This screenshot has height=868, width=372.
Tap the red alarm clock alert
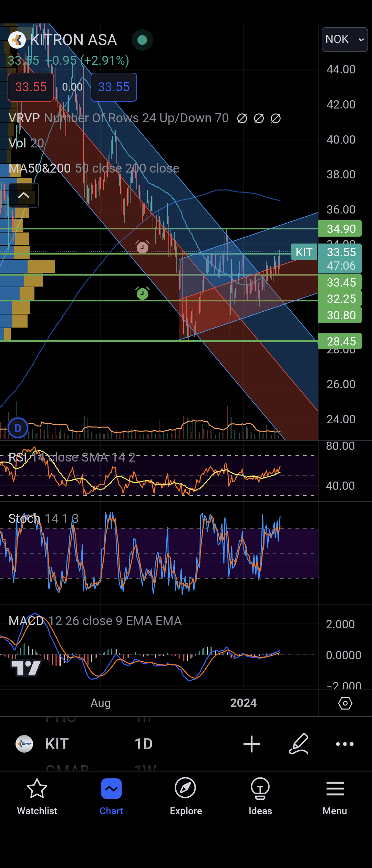coord(142,247)
